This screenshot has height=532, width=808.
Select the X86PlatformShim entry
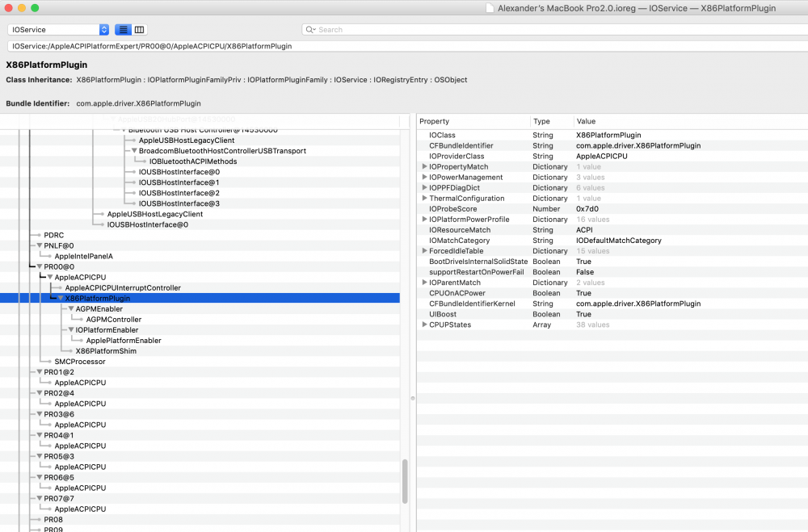(x=106, y=351)
